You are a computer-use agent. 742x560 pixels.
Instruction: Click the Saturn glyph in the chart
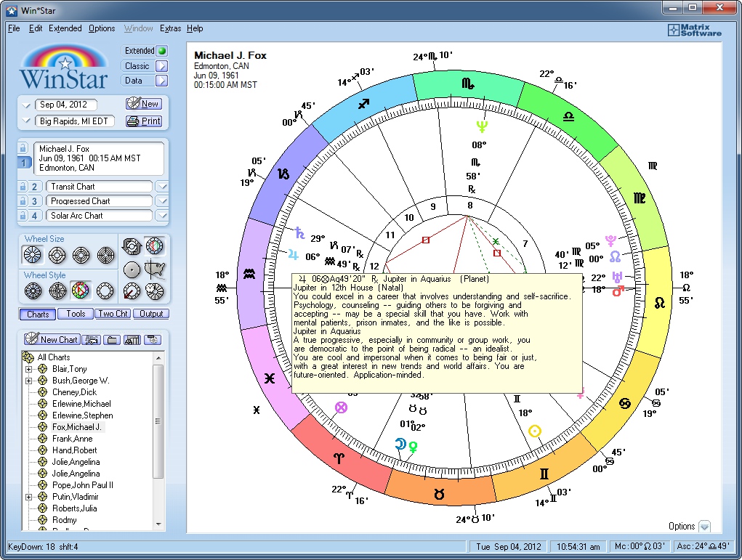[299, 232]
